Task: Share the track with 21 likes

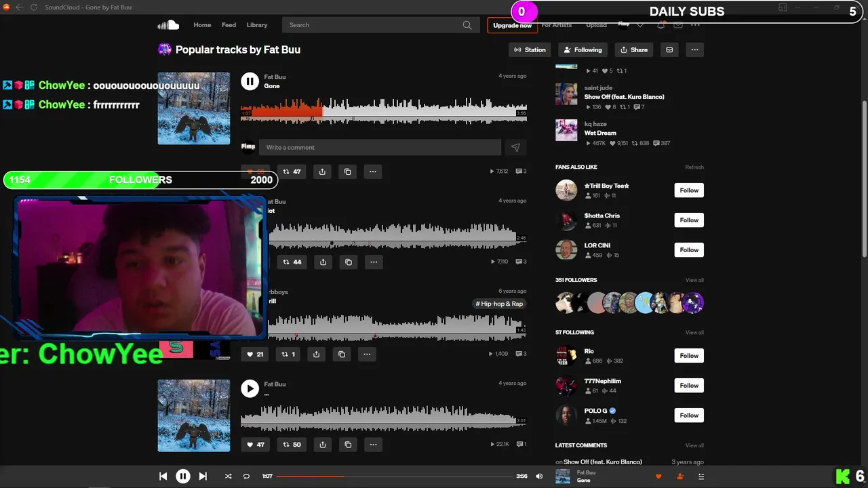Action: pyautogui.click(x=317, y=354)
